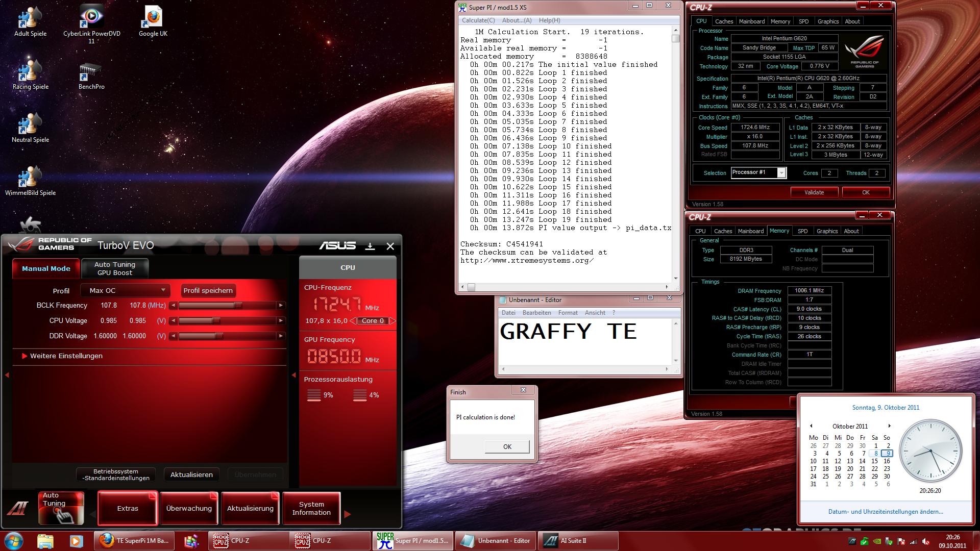The height and width of the screenshot is (551, 980).
Task: Switch to Manual Mode tab in TurboV
Action: tap(46, 268)
